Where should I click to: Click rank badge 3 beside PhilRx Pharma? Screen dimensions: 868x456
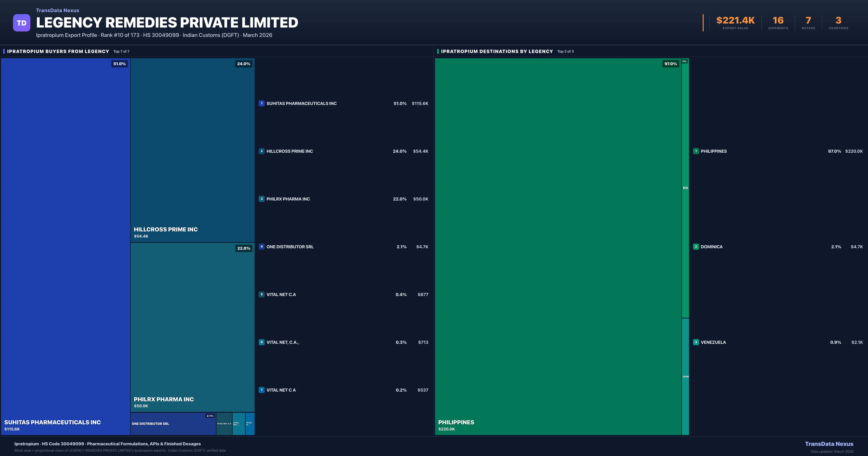coord(261,199)
